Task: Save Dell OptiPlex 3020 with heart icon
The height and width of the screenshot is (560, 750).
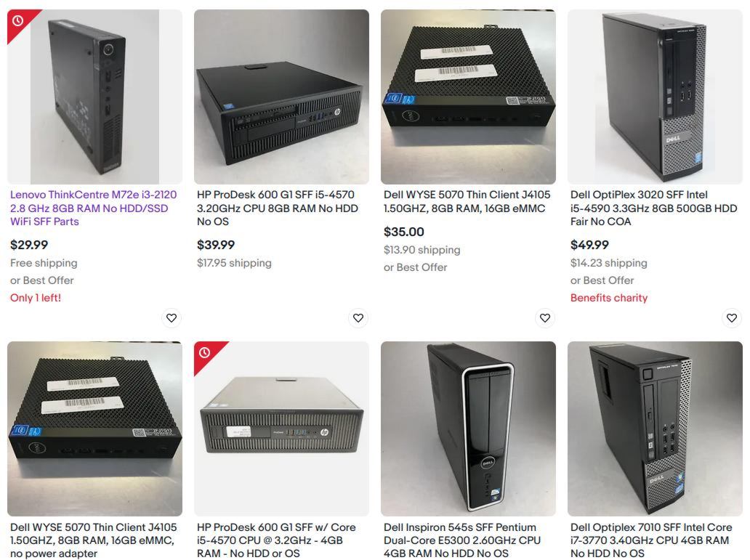Action: point(732,318)
